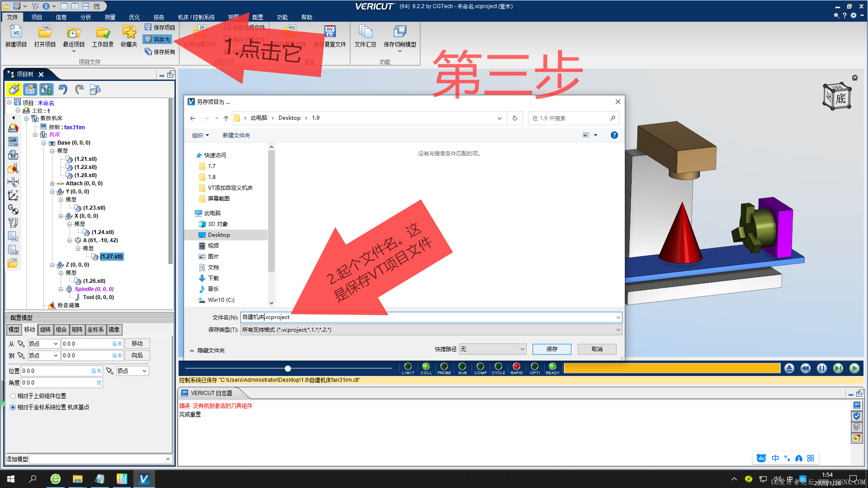Toggle the CYCLE status light
The width and height of the screenshot is (868, 488).
[x=498, y=366]
